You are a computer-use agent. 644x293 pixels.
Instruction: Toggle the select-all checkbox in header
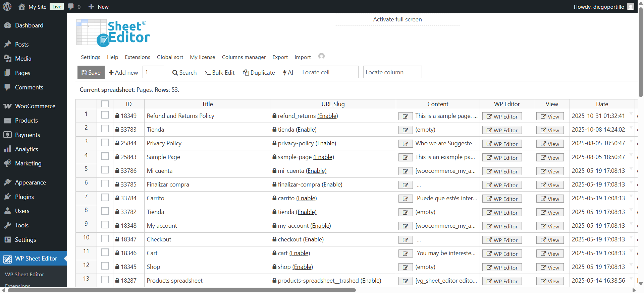tap(105, 104)
